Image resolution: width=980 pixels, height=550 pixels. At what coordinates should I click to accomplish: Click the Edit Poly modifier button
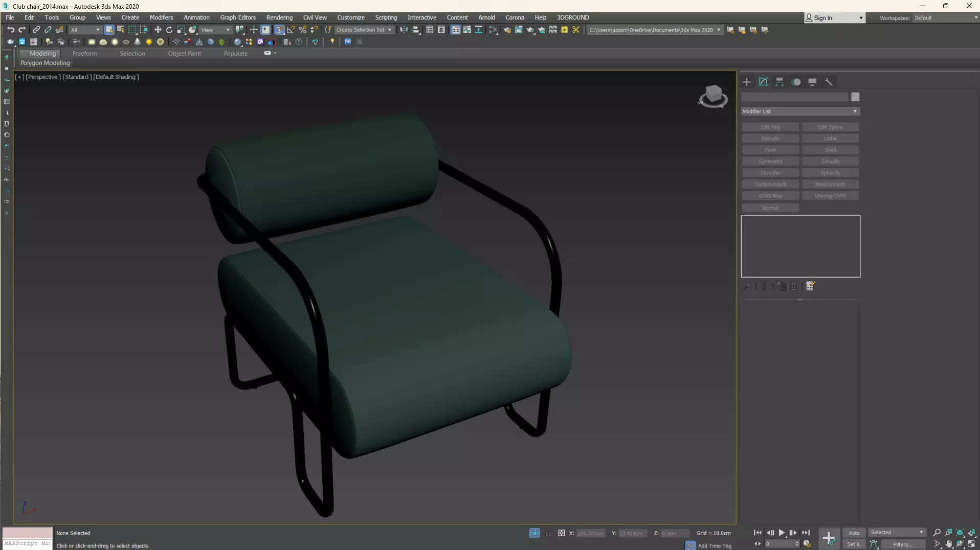770,127
